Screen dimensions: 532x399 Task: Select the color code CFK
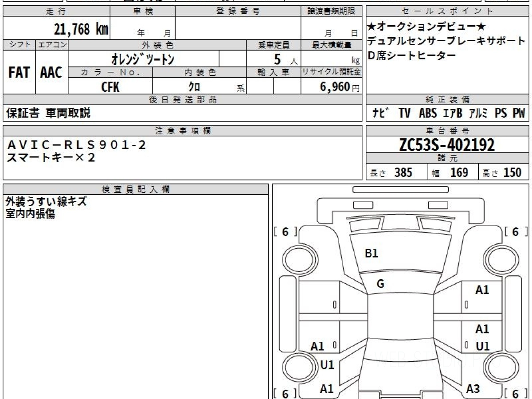(x=110, y=87)
